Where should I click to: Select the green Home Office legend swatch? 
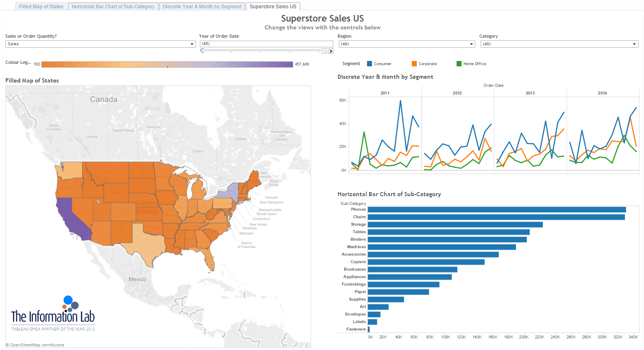[x=459, y=64]
